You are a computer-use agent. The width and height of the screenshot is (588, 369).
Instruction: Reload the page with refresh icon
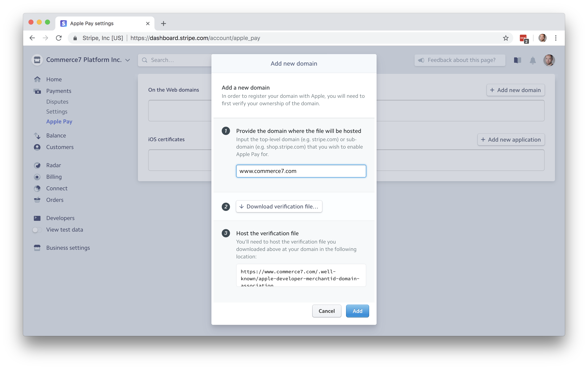[59, 38]
